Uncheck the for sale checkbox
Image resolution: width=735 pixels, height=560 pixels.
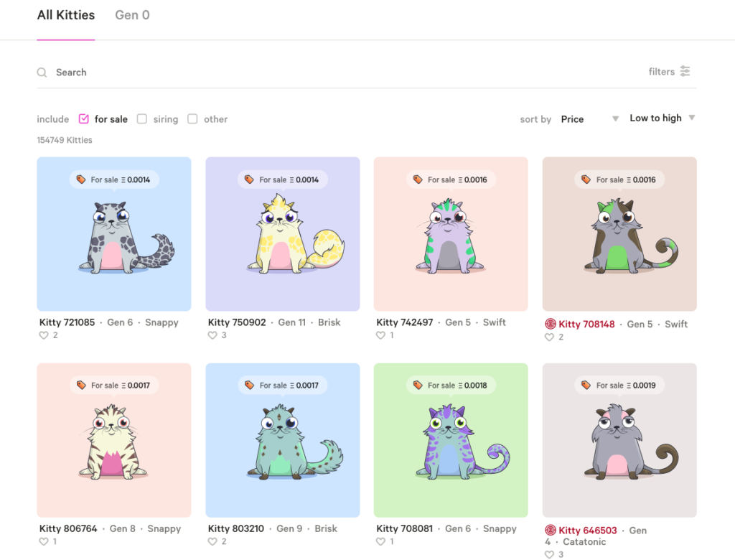coord(83,118)
